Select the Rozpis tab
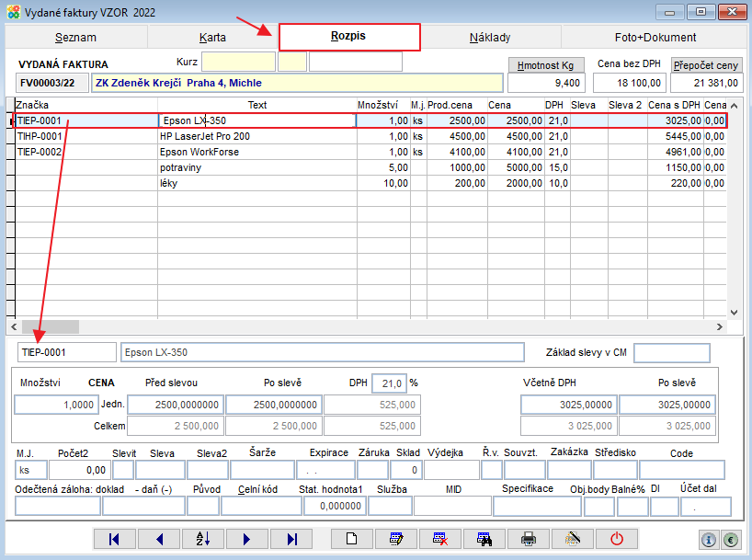This screenshot has width=752, height=560. point(348,37)
